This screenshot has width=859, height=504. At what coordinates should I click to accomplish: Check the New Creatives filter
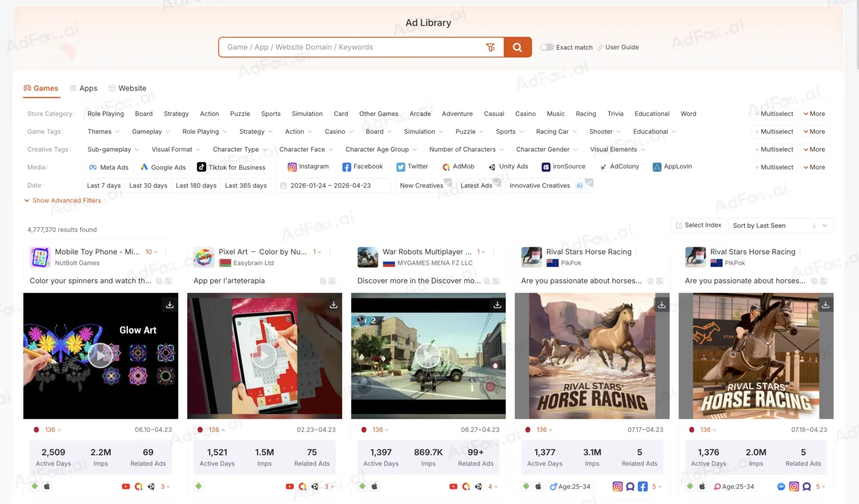[423, 186]
